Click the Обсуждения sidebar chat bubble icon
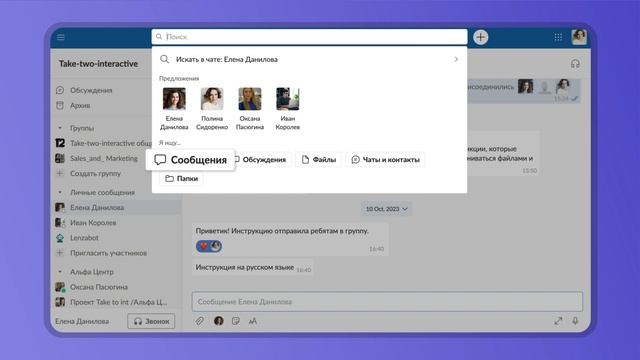The width and height of the screenshot is (640, 360). click(60, 90)
